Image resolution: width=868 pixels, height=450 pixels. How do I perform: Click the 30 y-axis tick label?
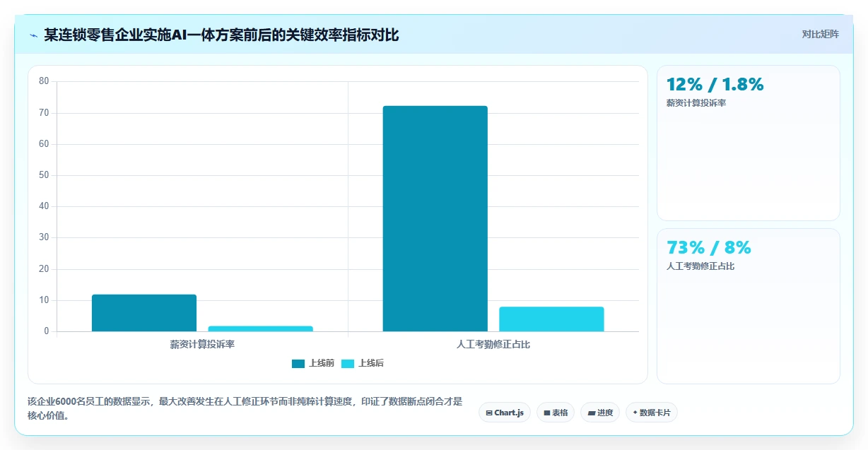(44, 237)
